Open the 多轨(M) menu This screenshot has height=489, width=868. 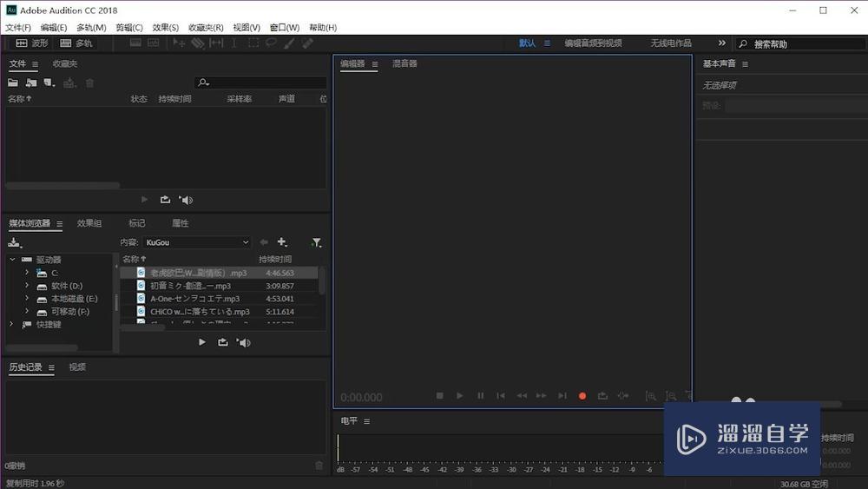91,27
